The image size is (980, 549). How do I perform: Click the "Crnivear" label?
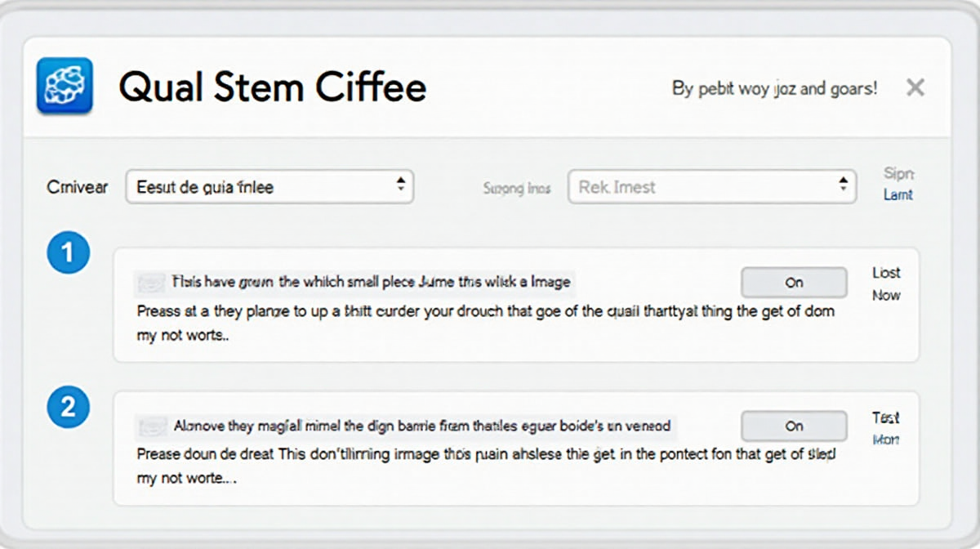coord(78,187)
